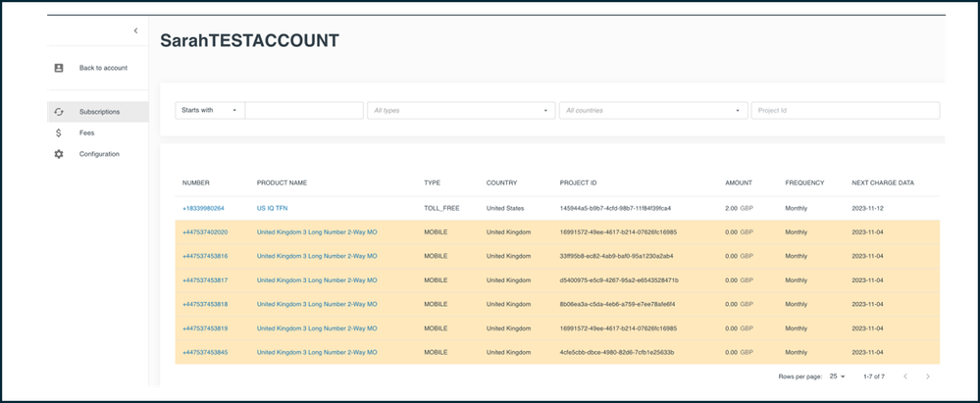Click the COUNTRY column header
The image size is (980, 403).
click(501, 183)
